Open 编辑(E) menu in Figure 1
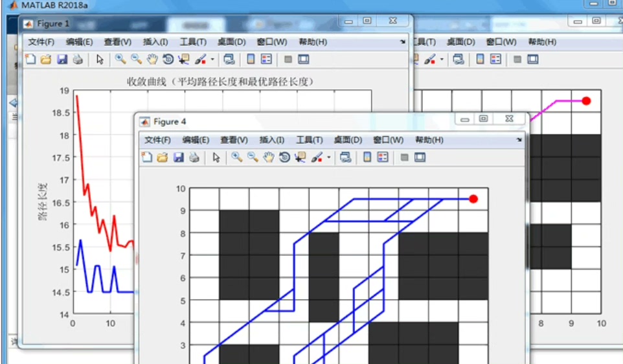 coord(79,41)
